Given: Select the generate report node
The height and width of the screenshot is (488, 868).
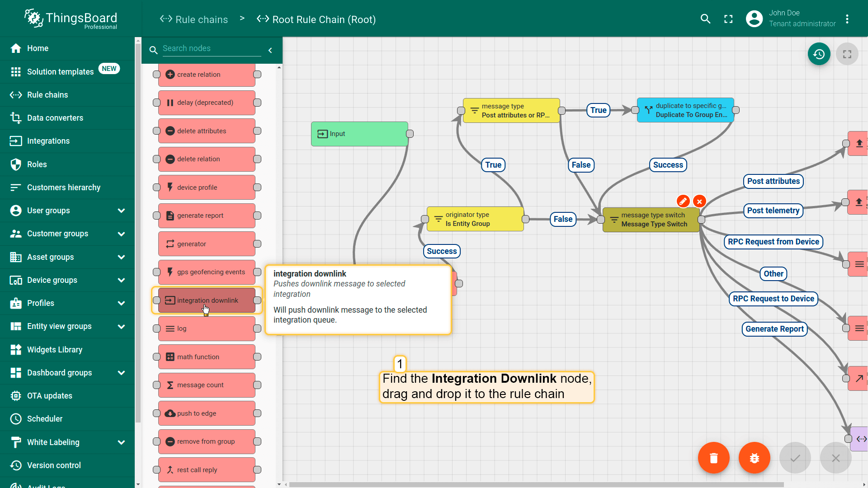Looking at the screenshot, I should pyautogui.click(x=207, y=216).
